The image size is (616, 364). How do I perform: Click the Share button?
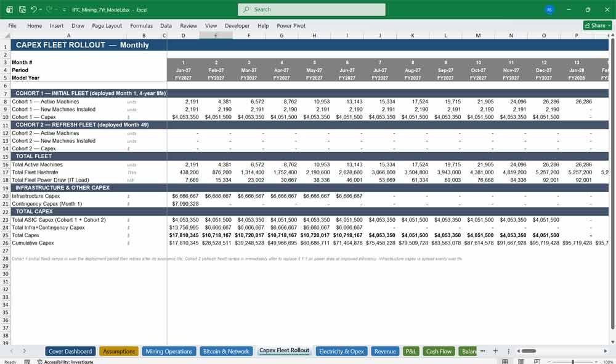click(598, 25)
